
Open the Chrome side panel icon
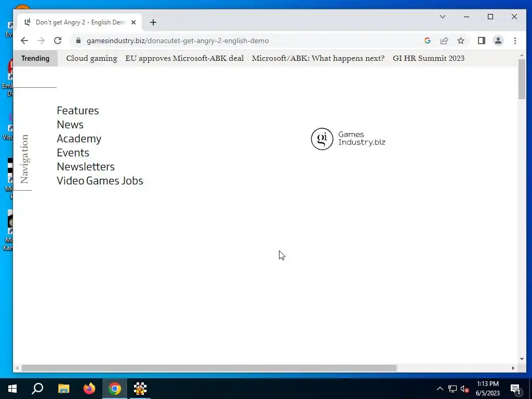point(482,41)
